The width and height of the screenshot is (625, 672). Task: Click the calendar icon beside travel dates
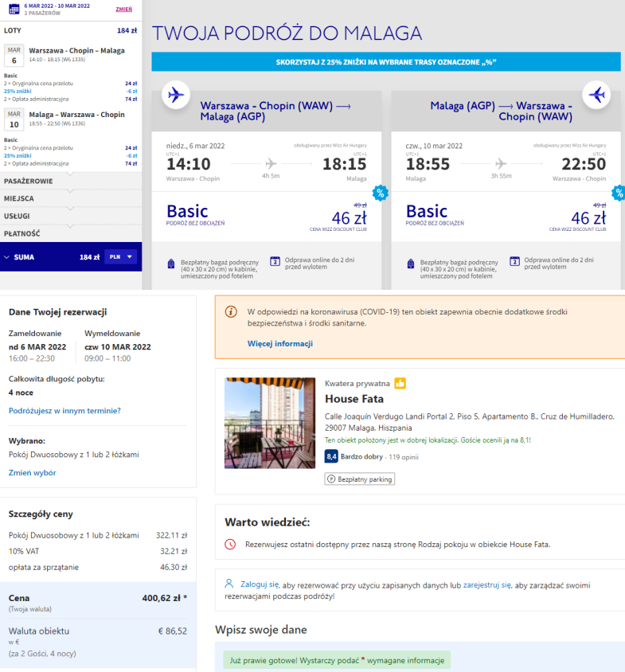pyautogui.click(x=14, y=9)
